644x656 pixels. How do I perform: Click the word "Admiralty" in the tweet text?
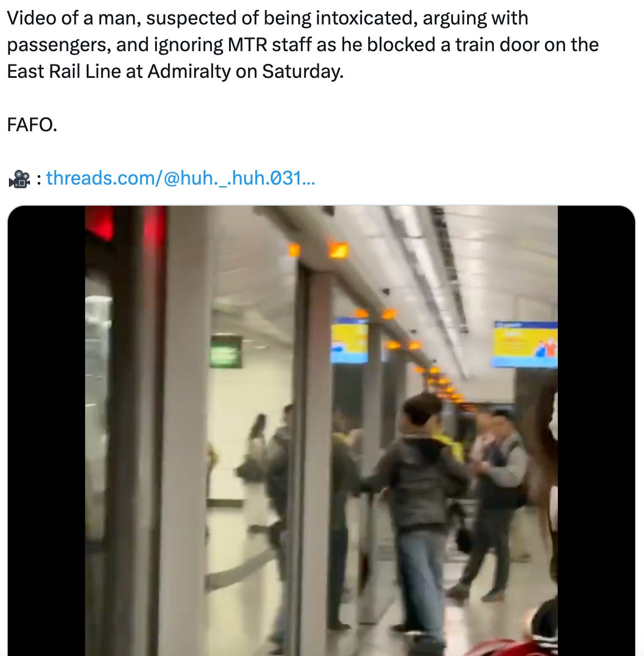[189, 72]
